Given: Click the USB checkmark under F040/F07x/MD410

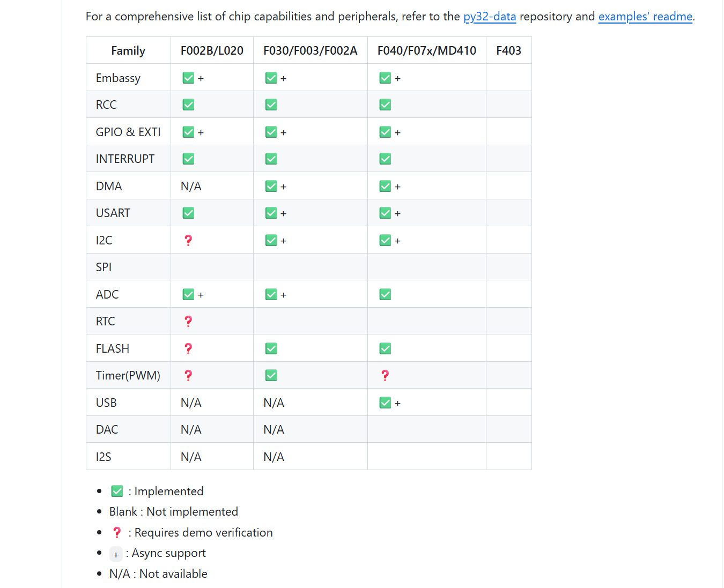Looking at the screenshot, I should [385, 403].
